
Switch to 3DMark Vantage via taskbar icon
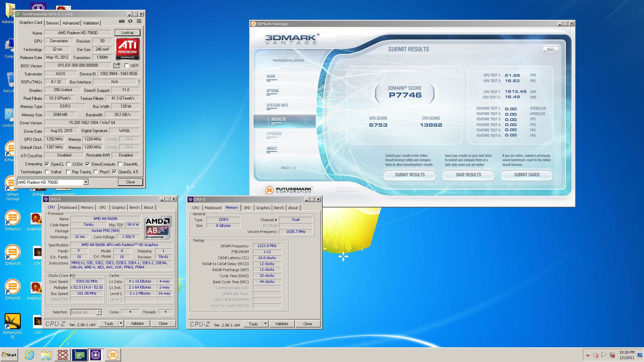pyautogui.click(x=113, y=355)
